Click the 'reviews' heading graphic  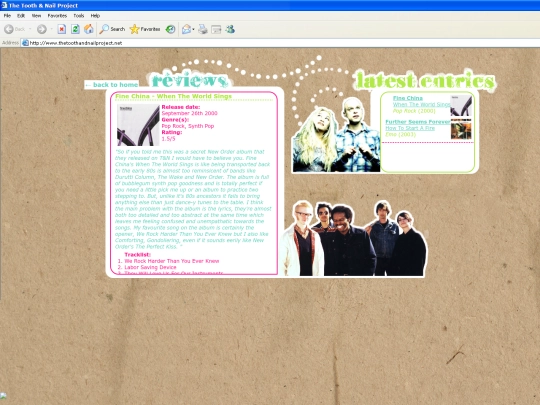[189, 80]
